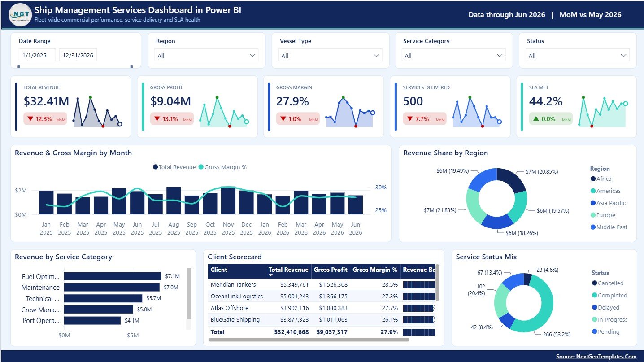Select Middle East in Region legend
This screenshot has width=644, height=362.
(x=609, y=227)
